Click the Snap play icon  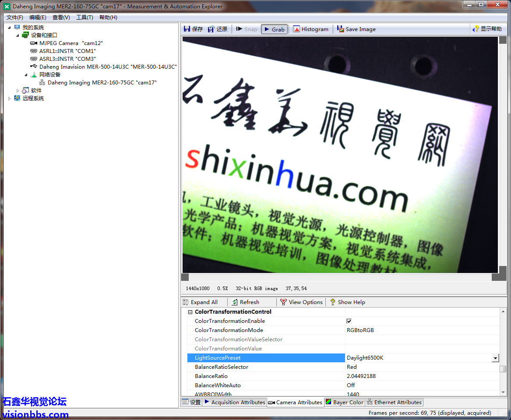(x=239, y=29)
